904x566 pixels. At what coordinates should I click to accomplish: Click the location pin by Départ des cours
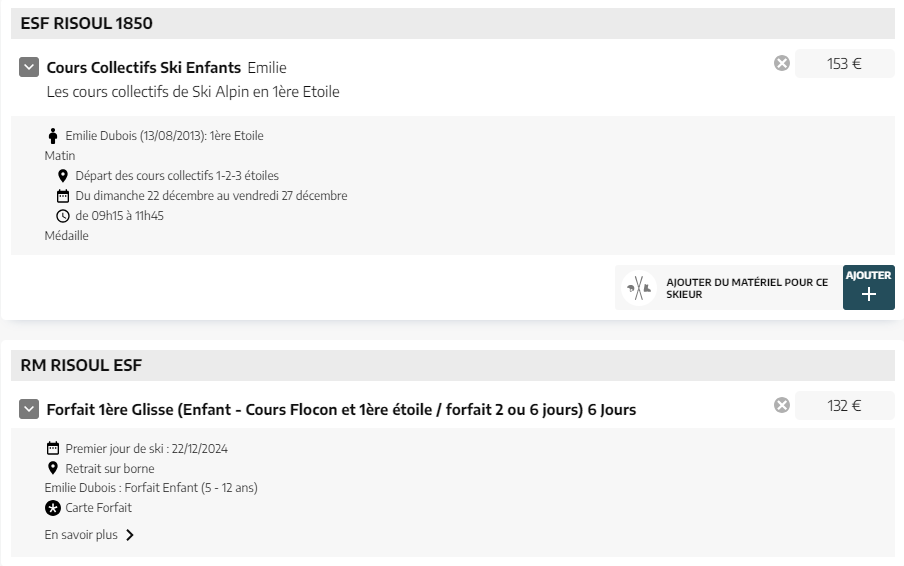(x=63, y=176)
